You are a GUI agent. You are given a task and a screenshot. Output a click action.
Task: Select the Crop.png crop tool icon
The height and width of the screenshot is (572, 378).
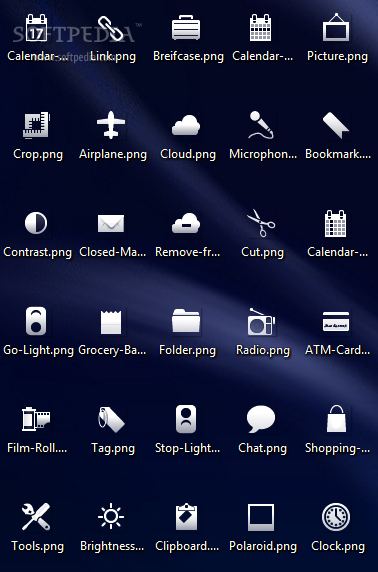(x=36, y=125)
